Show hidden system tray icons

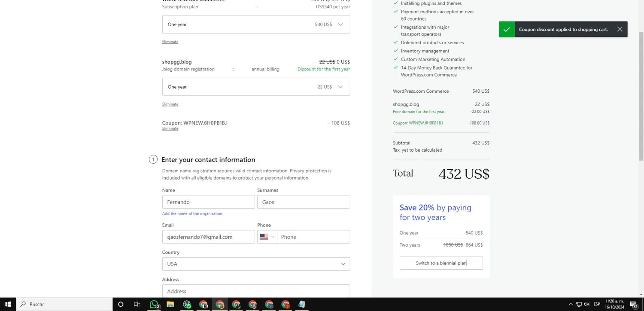[x=571, y=304]
